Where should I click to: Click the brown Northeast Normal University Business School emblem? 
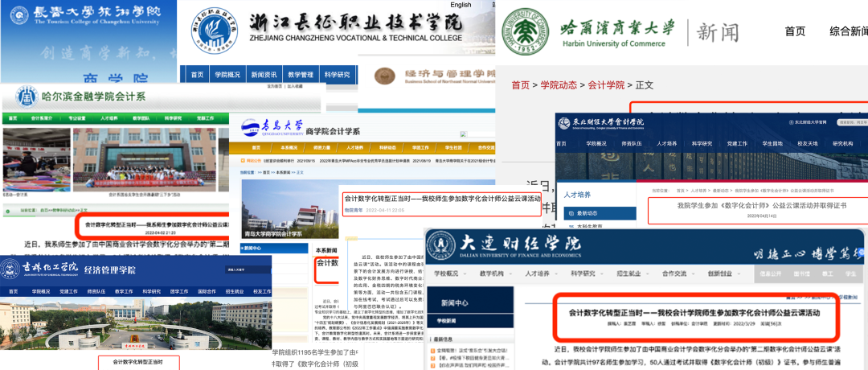pyautogui.click(x=385, y=76)
